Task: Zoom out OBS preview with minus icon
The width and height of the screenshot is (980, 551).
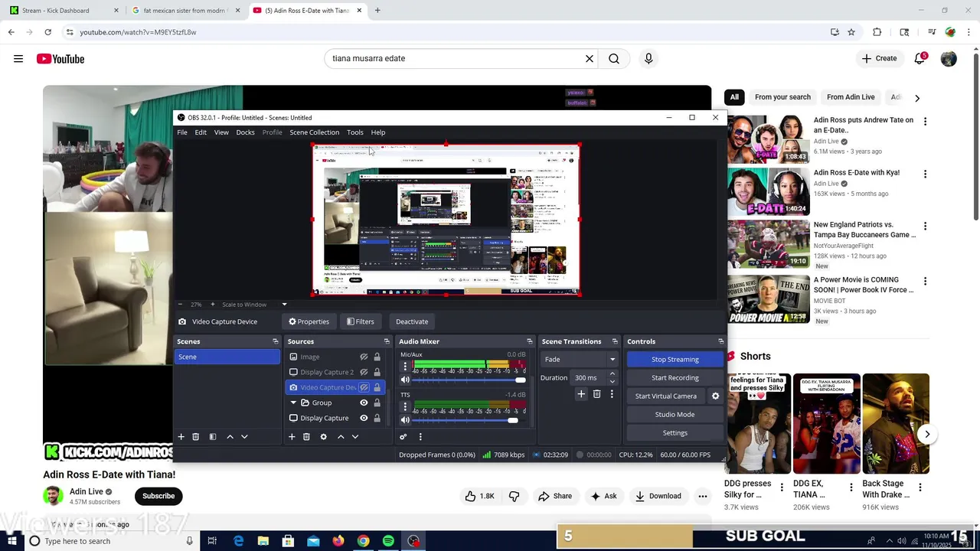Action: coord(181,305)
